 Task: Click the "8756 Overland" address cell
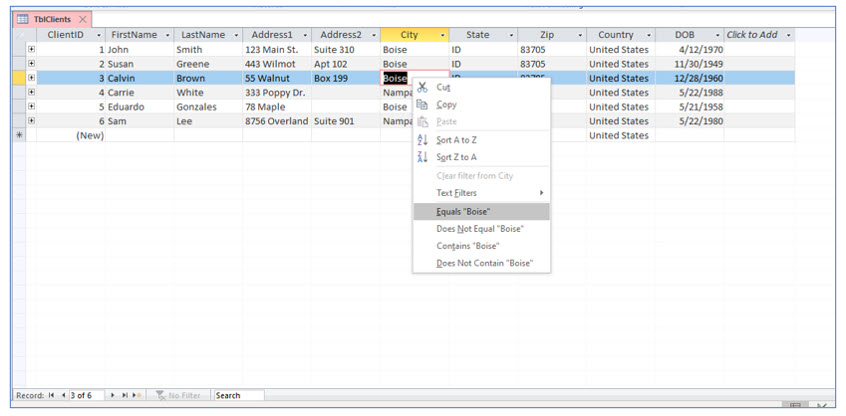click(277, 121)
